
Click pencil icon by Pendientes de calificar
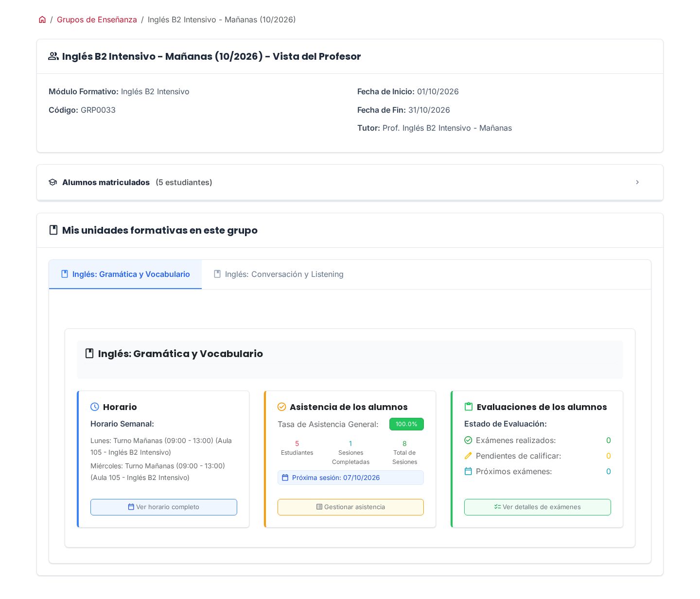click(468, 456)
